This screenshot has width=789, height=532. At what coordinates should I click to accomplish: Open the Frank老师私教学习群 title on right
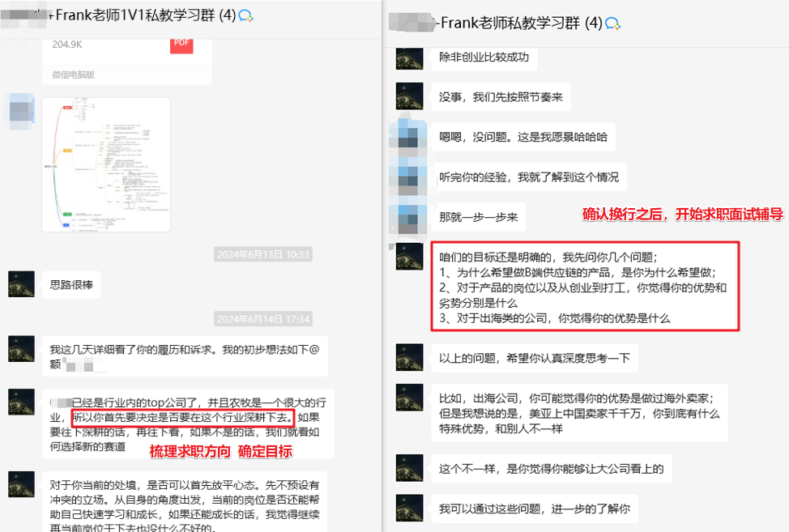coord(522,23)
